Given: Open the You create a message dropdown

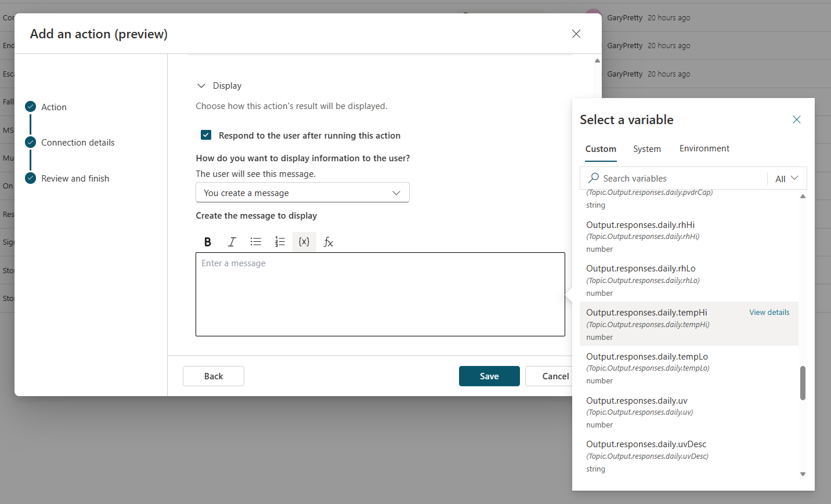Looking at the screenshot, I should pos(302,193).
